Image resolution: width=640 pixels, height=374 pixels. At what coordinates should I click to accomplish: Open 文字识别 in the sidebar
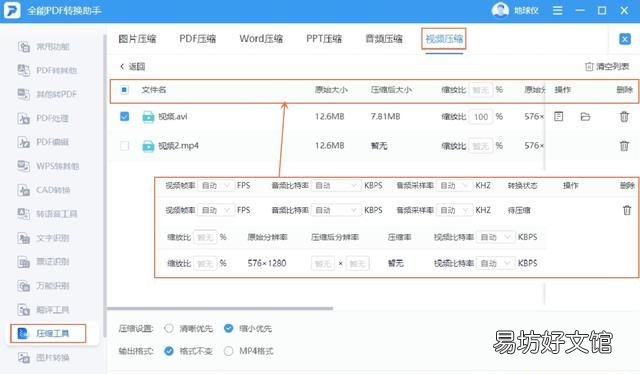point(44,238)
